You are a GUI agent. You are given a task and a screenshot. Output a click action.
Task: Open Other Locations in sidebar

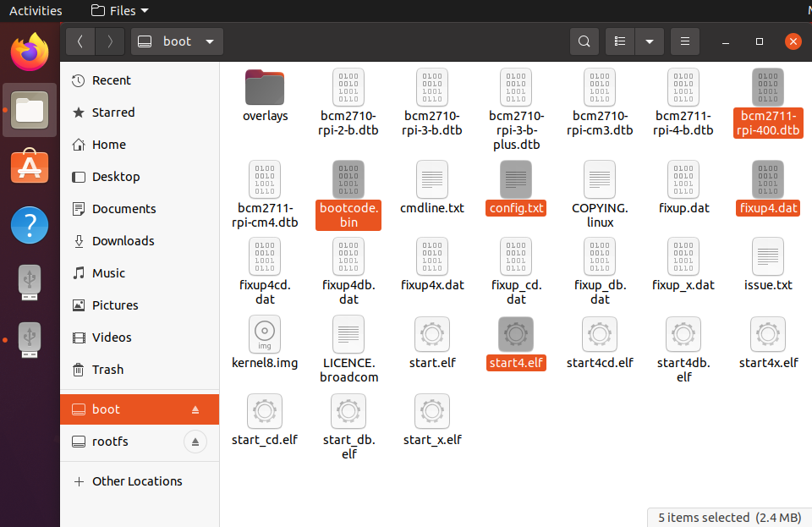click(140, 481)
